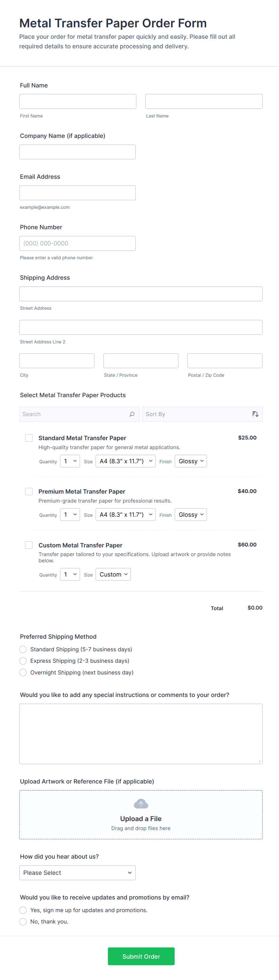This screenshot has height=980, width=279.
Task: Check the Premium Metal Transfer Paper checkbox
Action: pyautogui.click(x=29, y=492)
